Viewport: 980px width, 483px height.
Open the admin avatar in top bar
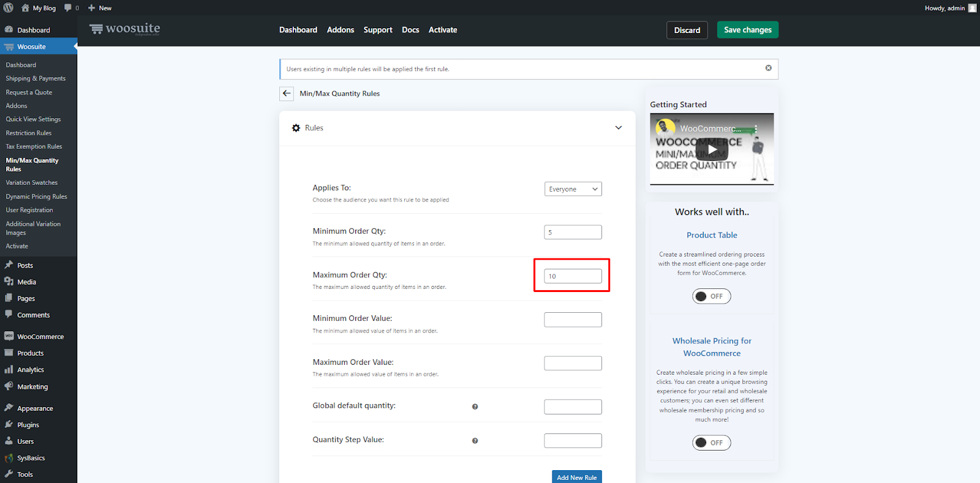[x=972, y=8]
